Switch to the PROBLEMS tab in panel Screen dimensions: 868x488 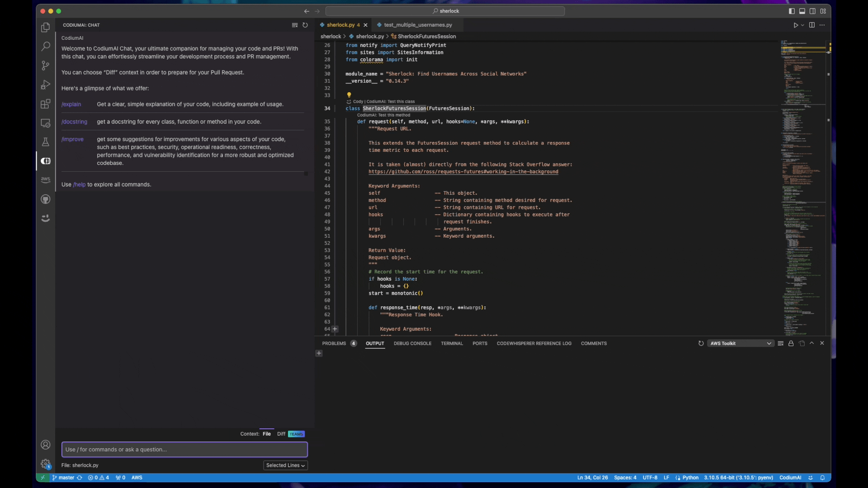[335, 343]
